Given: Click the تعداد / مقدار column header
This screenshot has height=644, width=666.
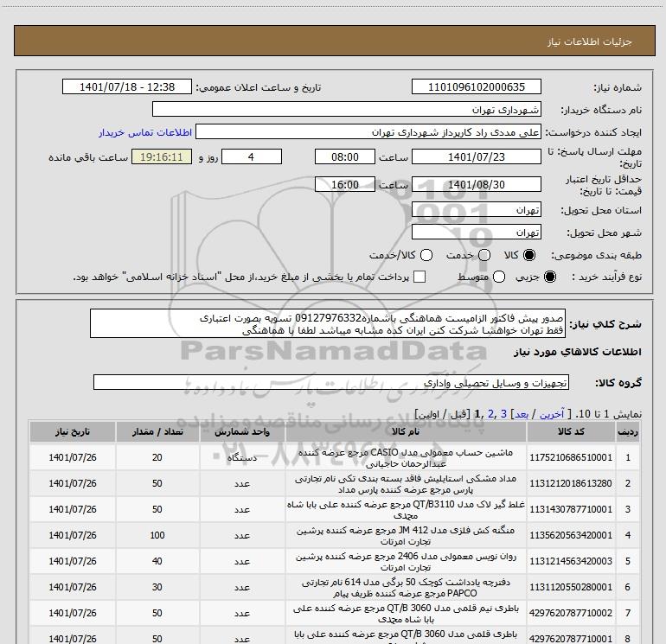Looking at the screenshot, I should tap(157, 431).
